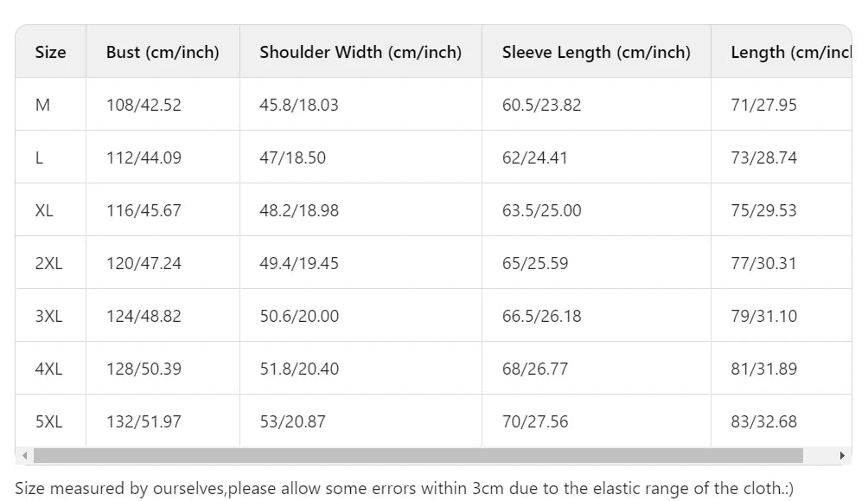Click the right scroll arrow of the table
The width and height of the screenshot is (868, 501).
(842, 455)
